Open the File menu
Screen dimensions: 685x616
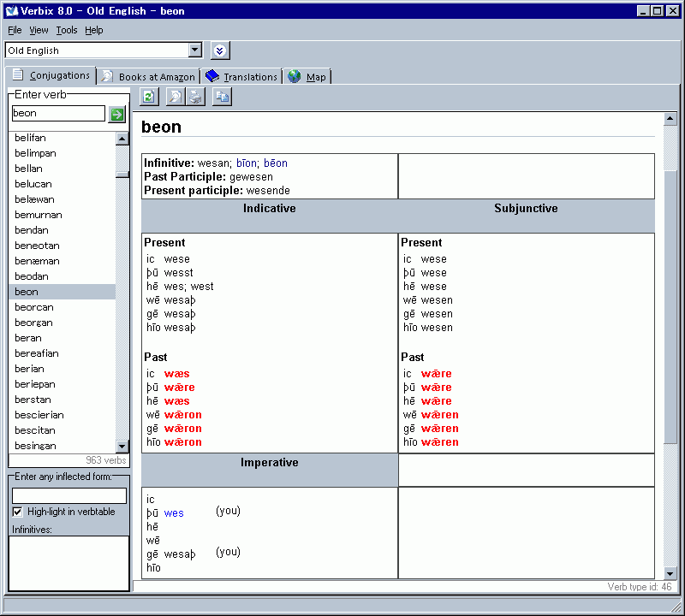(x=15, y=30)
